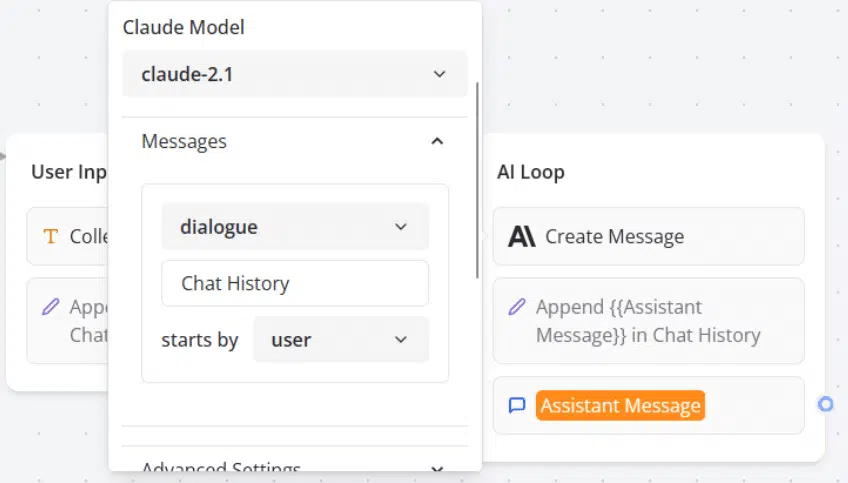Click the AI Loop block title
Image resolution: width=848 pixels, height=483 pixels.
(x=531, y=172)
